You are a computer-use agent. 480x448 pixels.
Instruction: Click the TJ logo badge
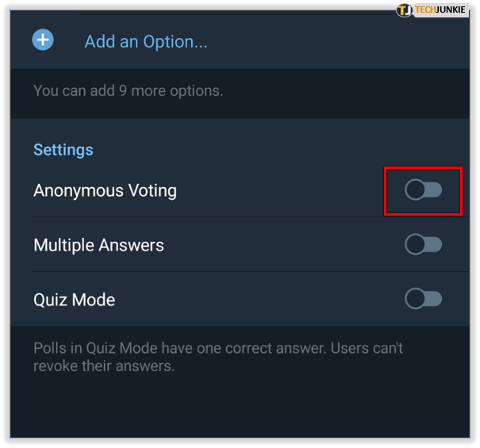click(405, 10)
